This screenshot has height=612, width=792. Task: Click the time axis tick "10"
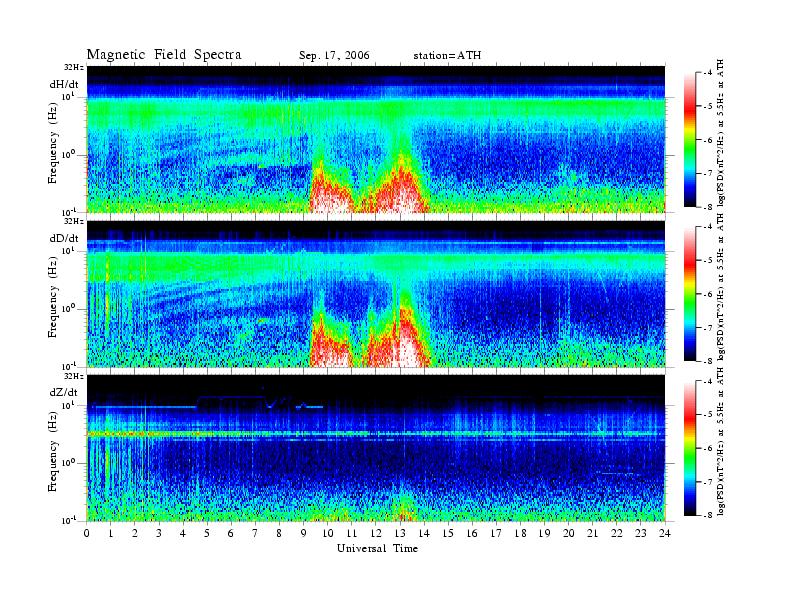tap(327, 533)
